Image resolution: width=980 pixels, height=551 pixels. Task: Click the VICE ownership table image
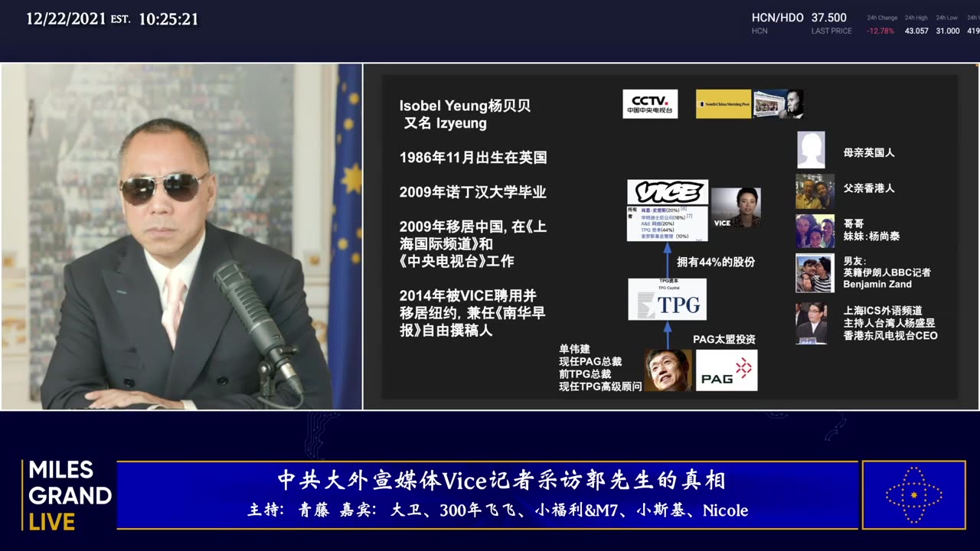coord(667,223)
